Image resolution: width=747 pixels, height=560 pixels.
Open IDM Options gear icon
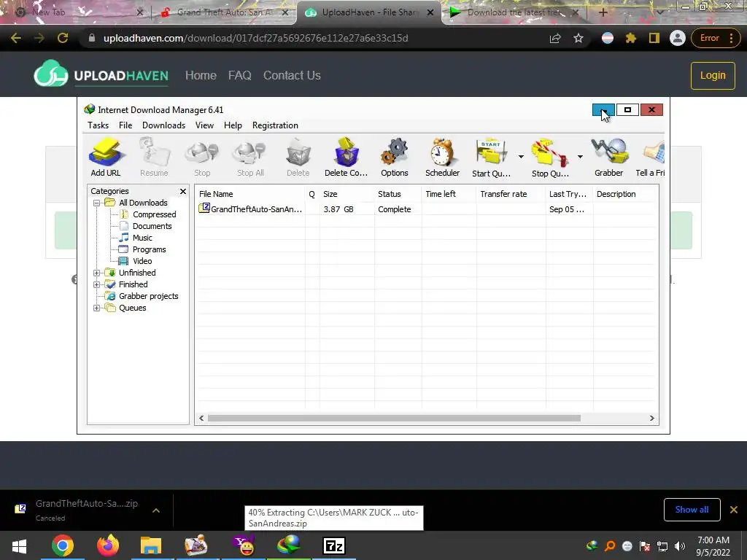click(x=395, y=157)
